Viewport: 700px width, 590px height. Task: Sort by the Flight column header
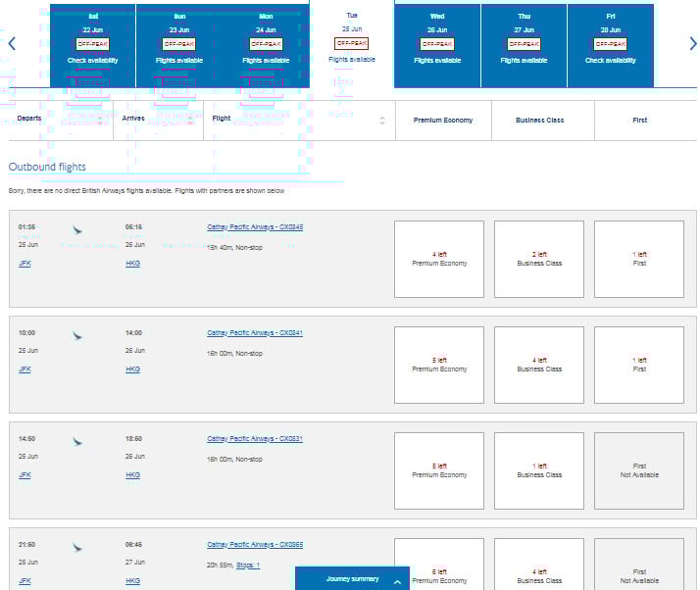(222, 119)
